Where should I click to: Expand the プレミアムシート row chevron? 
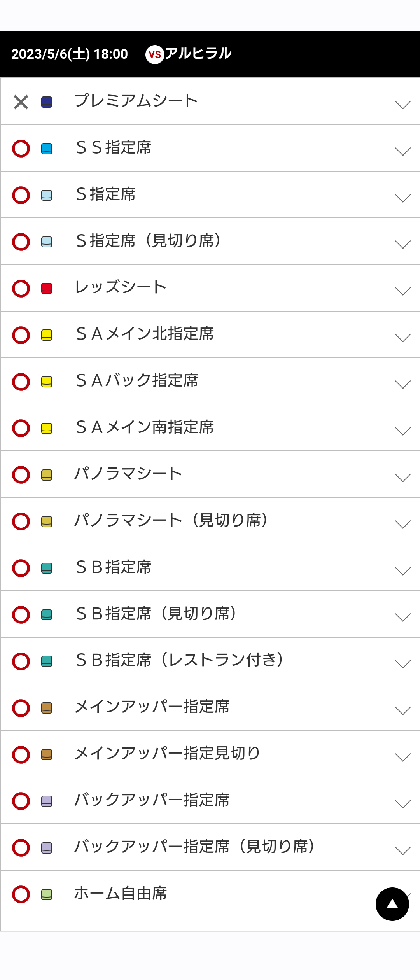(402, 105)
